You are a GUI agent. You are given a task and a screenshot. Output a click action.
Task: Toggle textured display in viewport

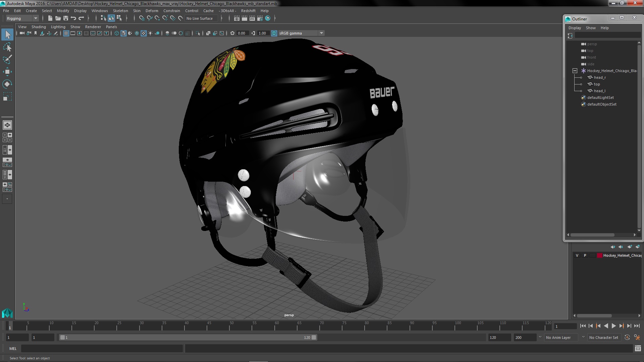pos(144,33)
